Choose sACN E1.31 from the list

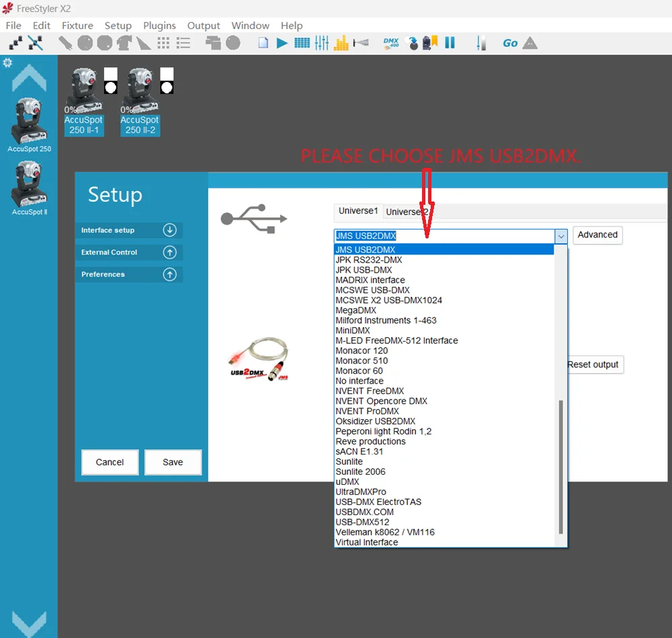pos(444,452)
